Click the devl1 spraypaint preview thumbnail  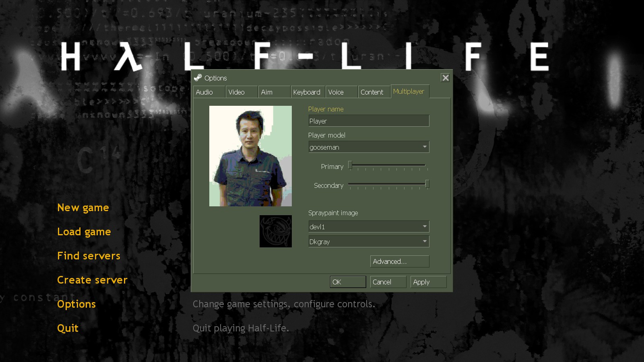(x=276, y=231)
